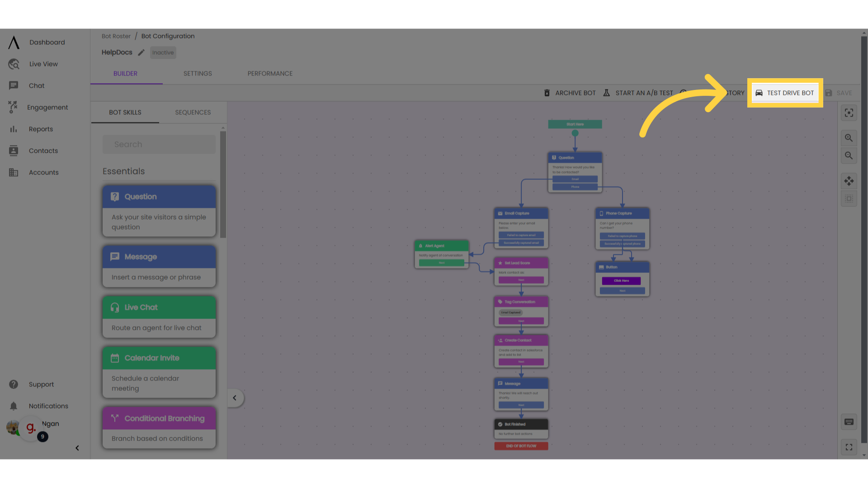Switch to the Builder tab

[126, 74]
